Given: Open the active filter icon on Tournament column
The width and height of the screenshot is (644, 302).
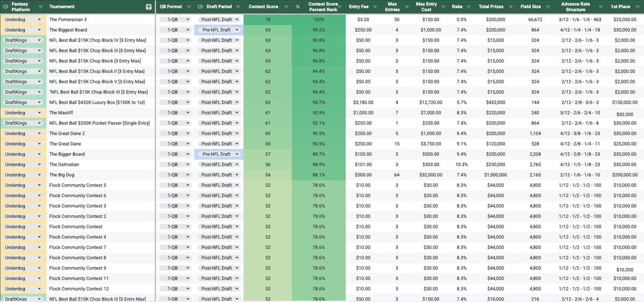Looking at the screenshot, I should click(149, 6).
